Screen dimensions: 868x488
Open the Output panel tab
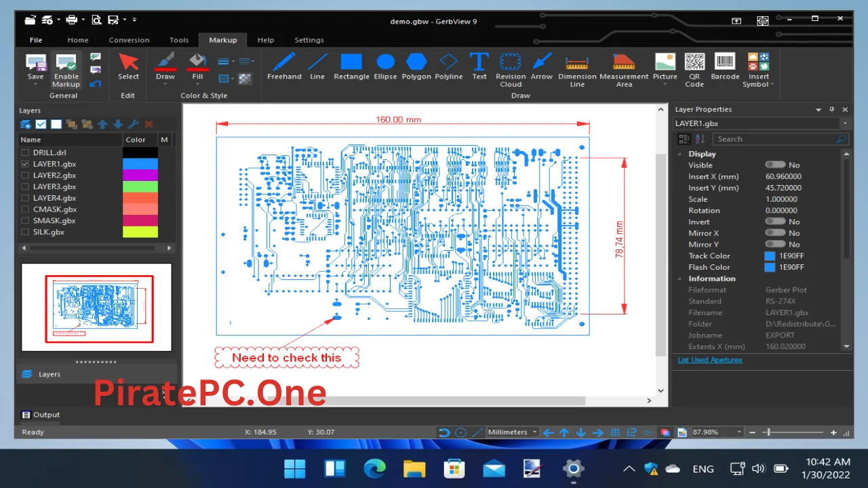click(41, 415)
